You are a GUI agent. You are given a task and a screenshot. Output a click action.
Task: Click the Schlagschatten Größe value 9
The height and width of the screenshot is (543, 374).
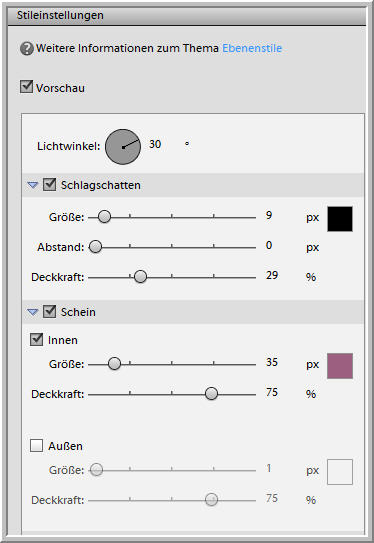(x=269, y=215)
